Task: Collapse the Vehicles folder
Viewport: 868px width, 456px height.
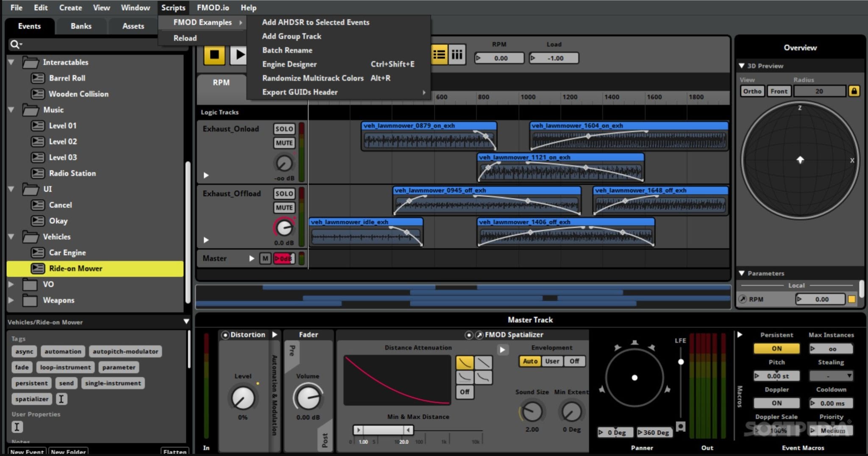Action: 11,236
